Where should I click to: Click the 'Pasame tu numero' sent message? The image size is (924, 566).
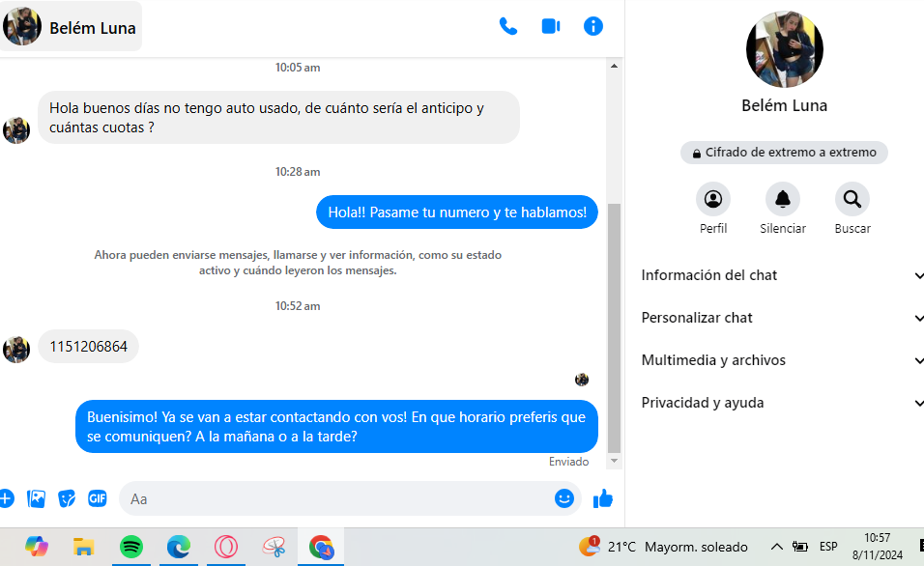point(457,212)
